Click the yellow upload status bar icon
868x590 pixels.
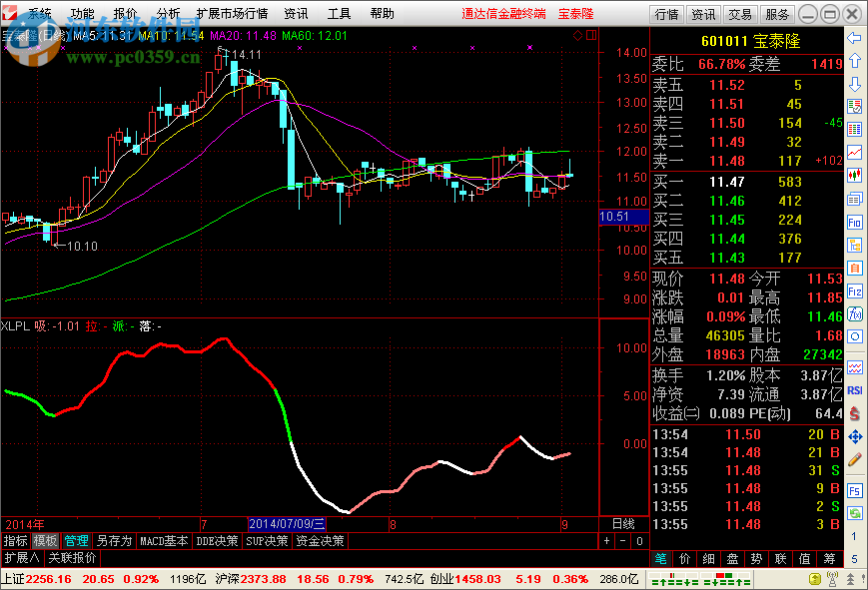point(815,579)
